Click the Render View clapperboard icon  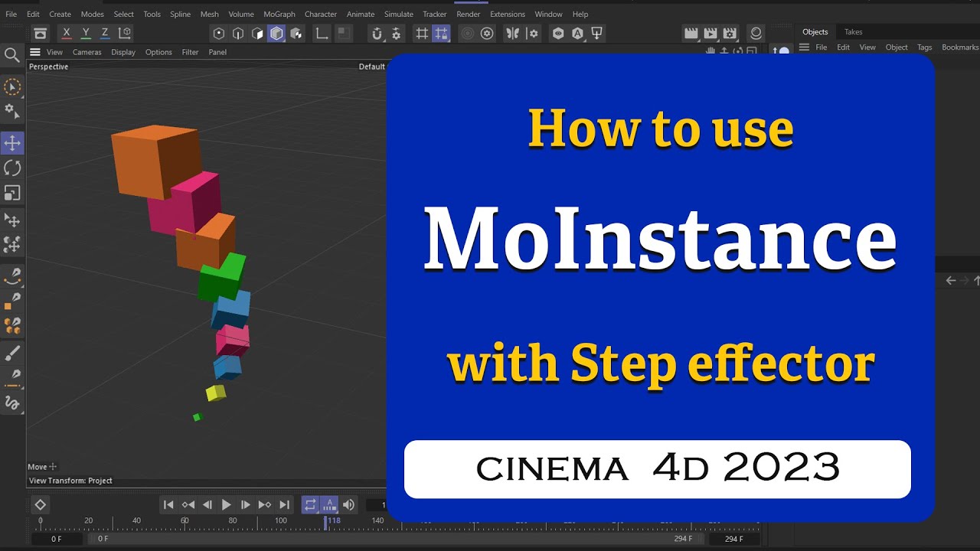[x=691, y=33]
